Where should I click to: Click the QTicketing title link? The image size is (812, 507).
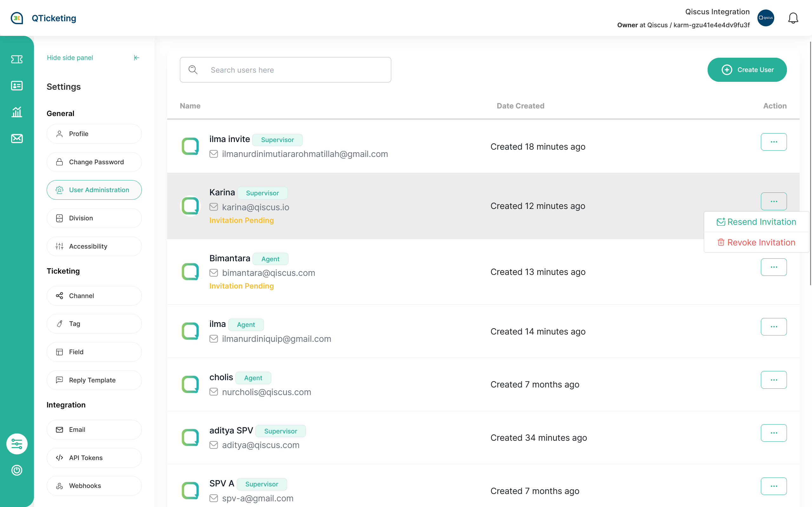(x=54, y=18)
